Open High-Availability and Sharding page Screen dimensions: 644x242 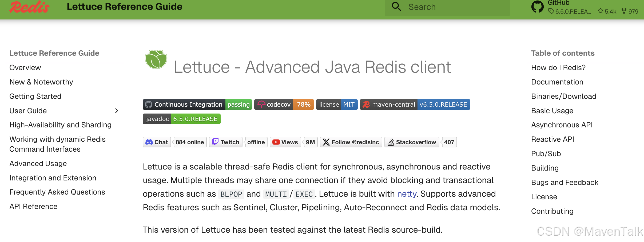61,125
